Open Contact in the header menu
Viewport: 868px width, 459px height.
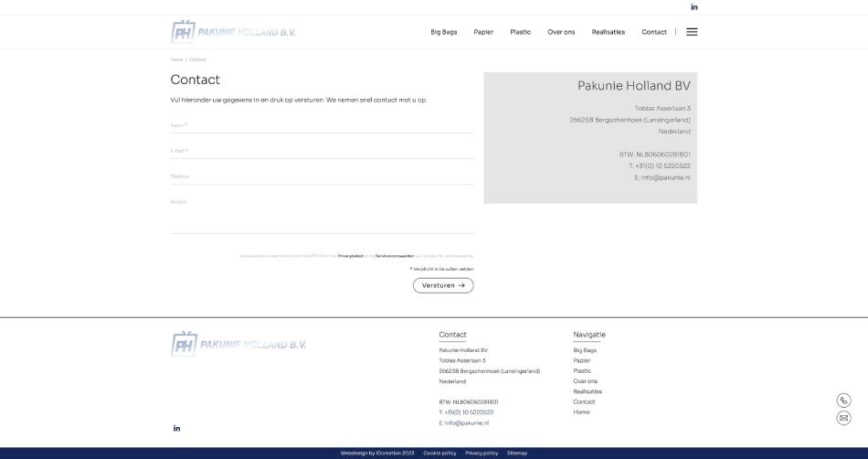click(x=654, y=32)
